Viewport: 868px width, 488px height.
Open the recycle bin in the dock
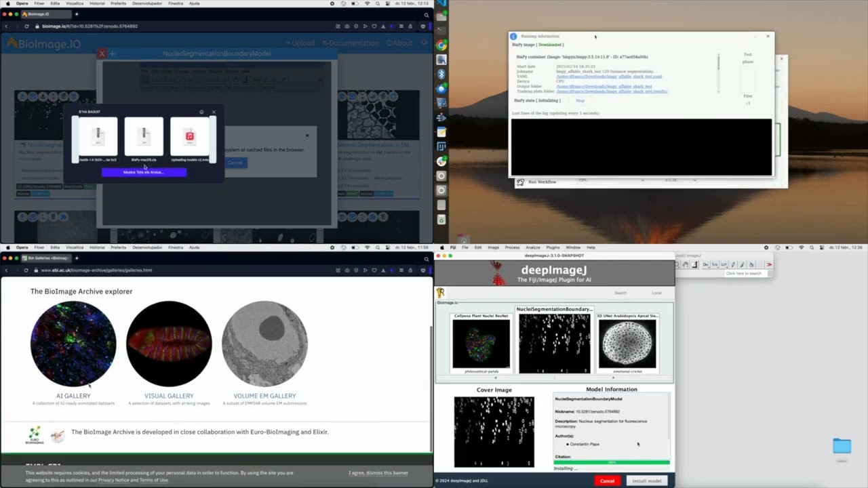click(x=441, y=220)
